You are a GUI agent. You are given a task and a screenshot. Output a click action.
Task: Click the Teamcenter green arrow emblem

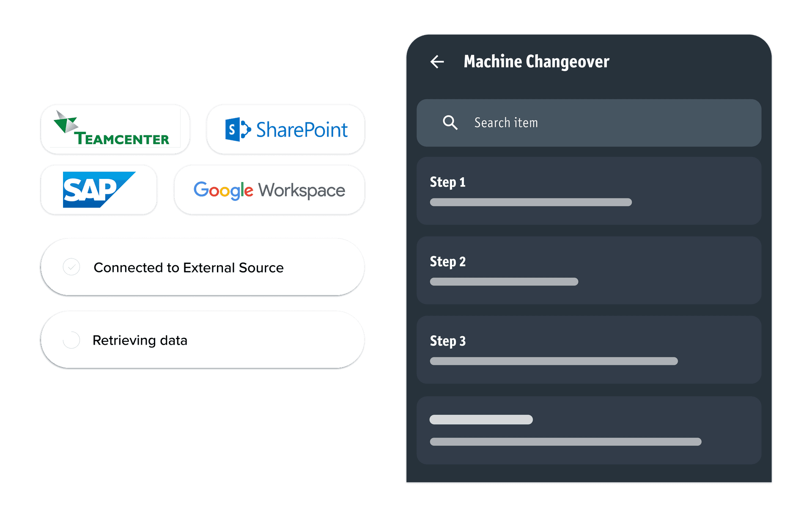(66, 122)
